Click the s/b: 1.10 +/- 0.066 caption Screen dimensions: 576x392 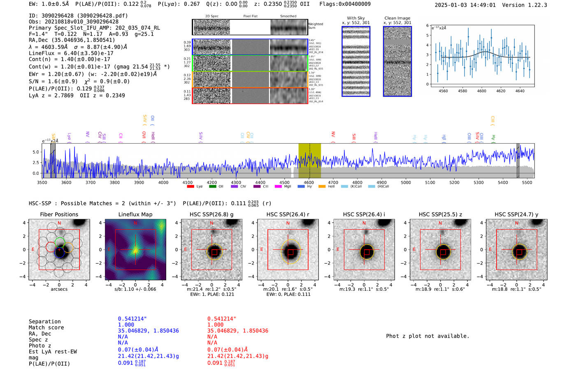(x=135, y=289)
